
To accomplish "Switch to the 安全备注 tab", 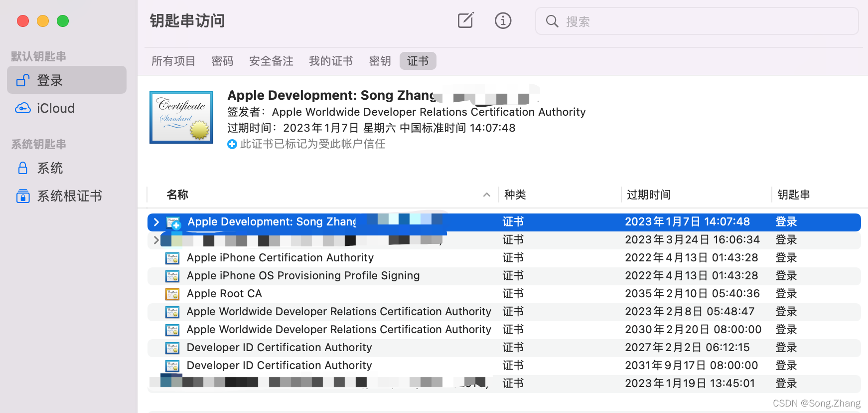I will tap(271, 61).
